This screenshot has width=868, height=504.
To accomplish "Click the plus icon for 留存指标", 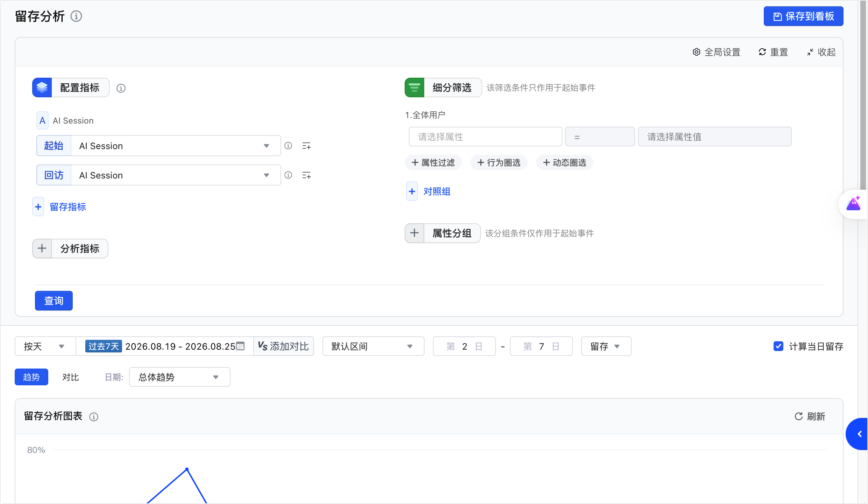I will point(38,207).
